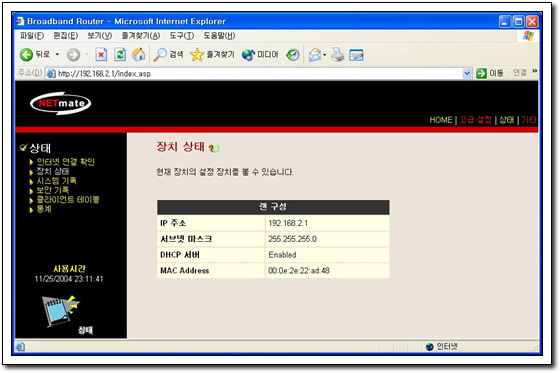The height and width of the screenshot is (373, 560).
Task: Click the notepad status image in sidebar
Action: coord(61,311)
